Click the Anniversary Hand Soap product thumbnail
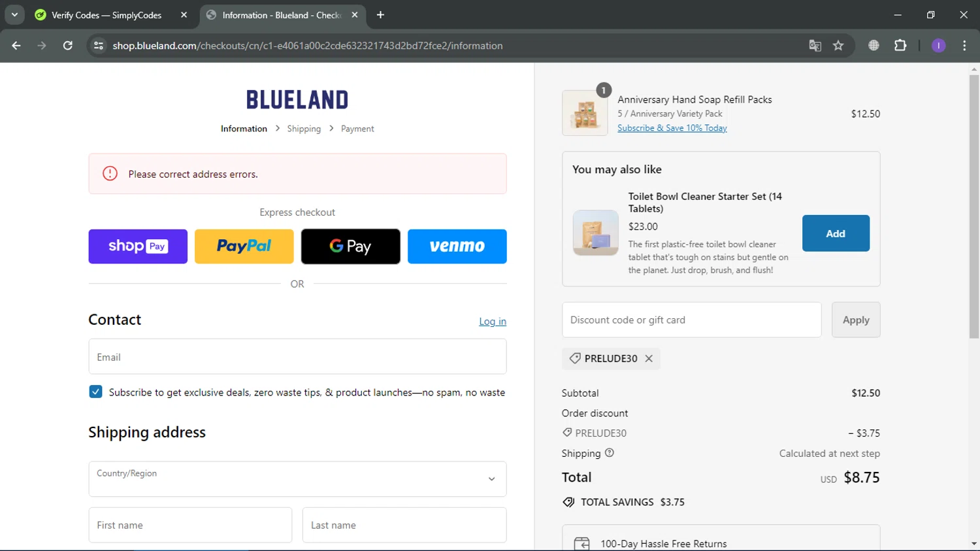 pyautogui.click(x=585, y=113)
